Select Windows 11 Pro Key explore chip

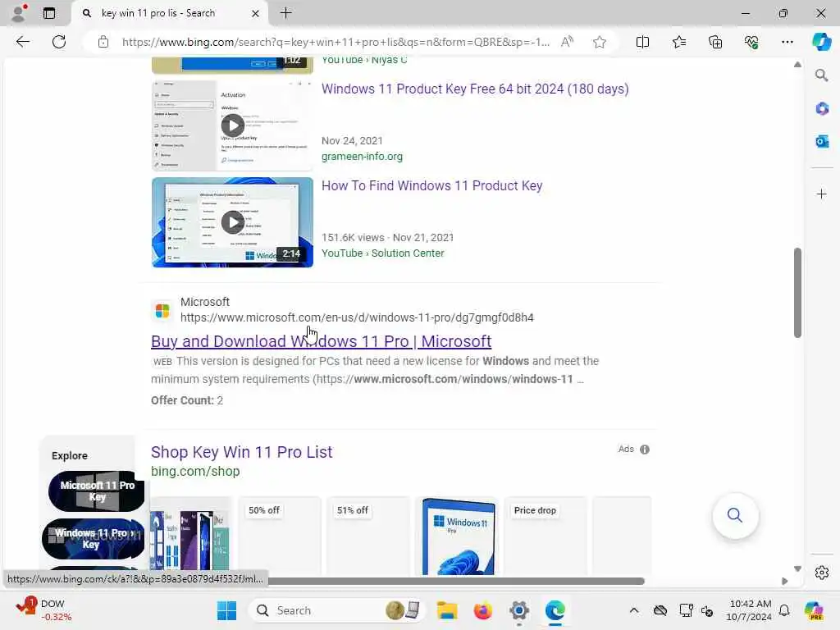coord(94,538)
